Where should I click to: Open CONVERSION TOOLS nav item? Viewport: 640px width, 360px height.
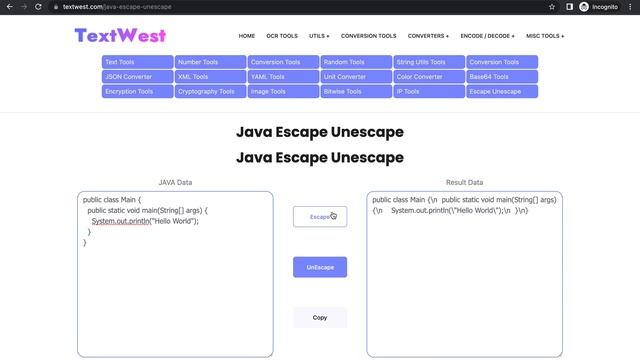[369, 36]
